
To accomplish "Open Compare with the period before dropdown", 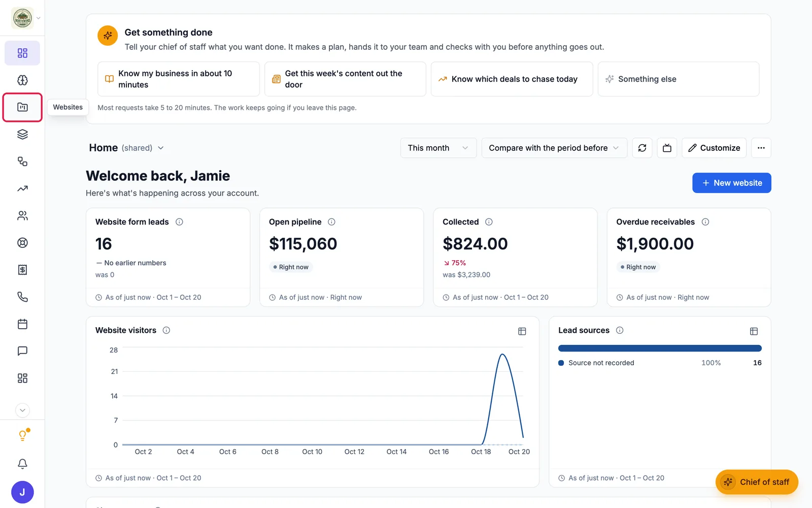I will [x=554, y=148].
